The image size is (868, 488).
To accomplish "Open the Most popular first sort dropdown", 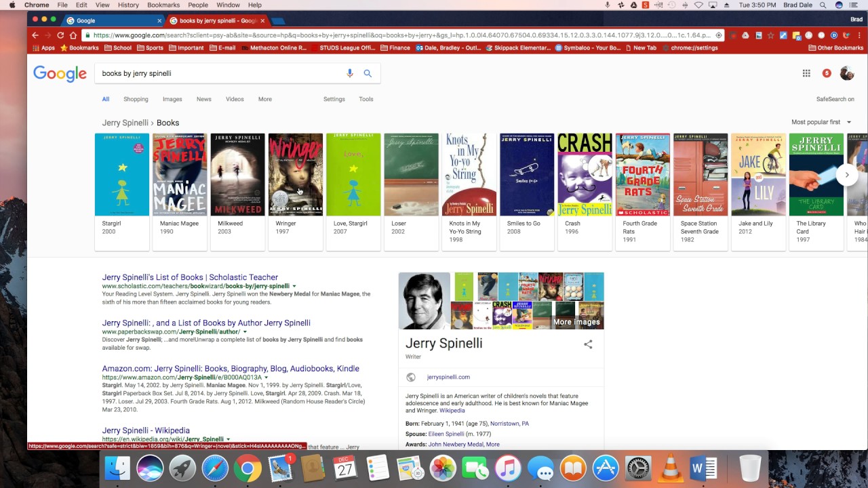I will point(821,122).
